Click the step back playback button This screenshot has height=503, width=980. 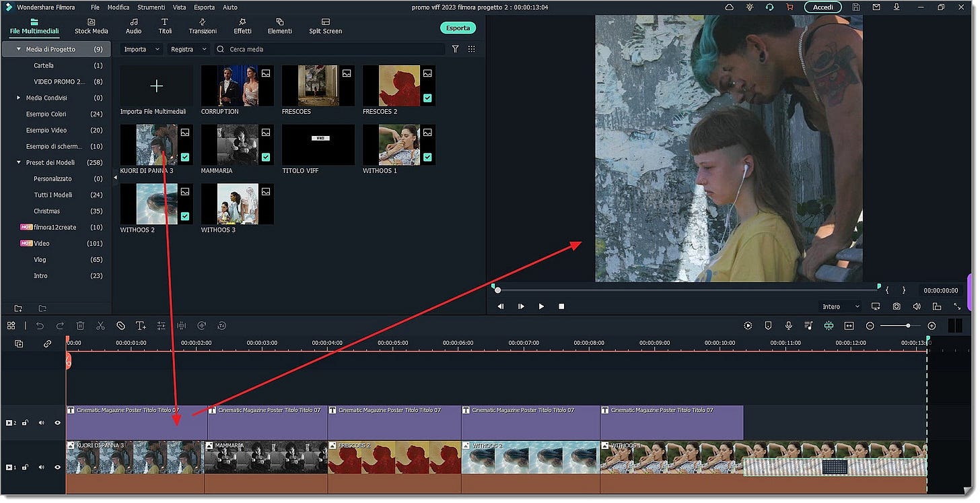click(501, 306)
